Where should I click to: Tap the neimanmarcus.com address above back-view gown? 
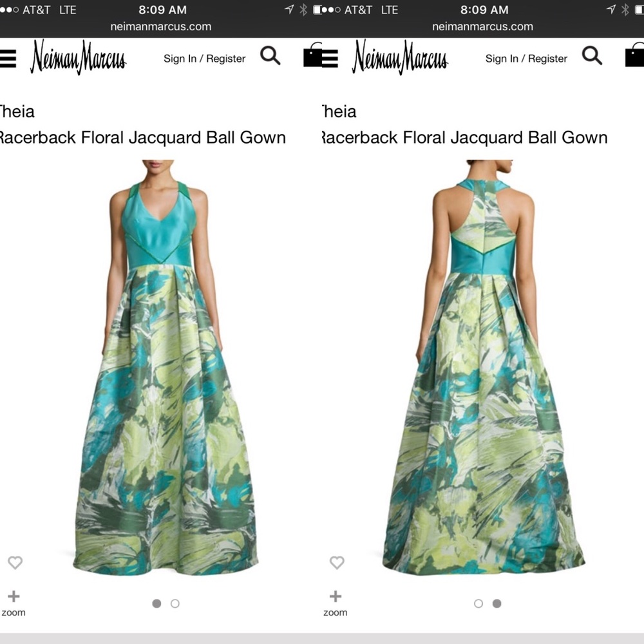point(482,26)
